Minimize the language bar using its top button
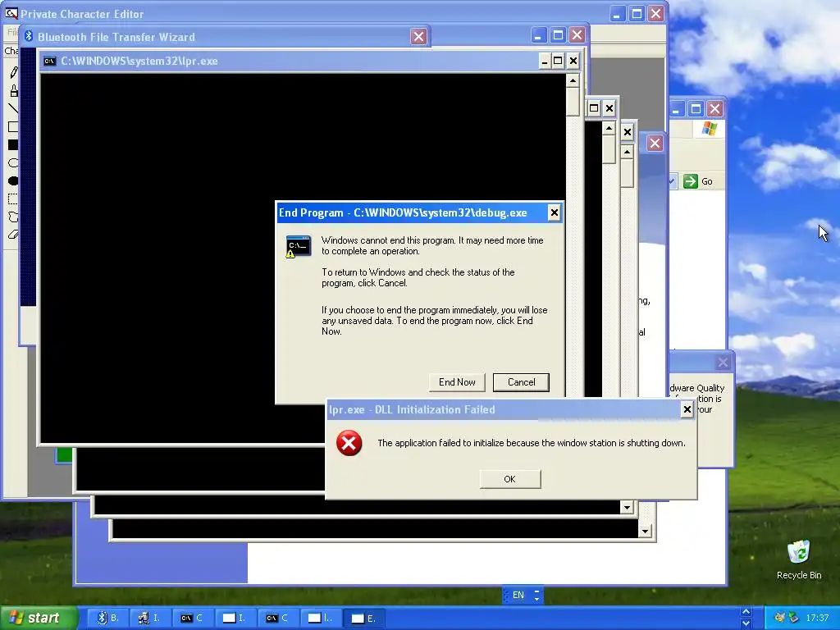The height and width of the screenshot is (630, 840). point(536,591)
